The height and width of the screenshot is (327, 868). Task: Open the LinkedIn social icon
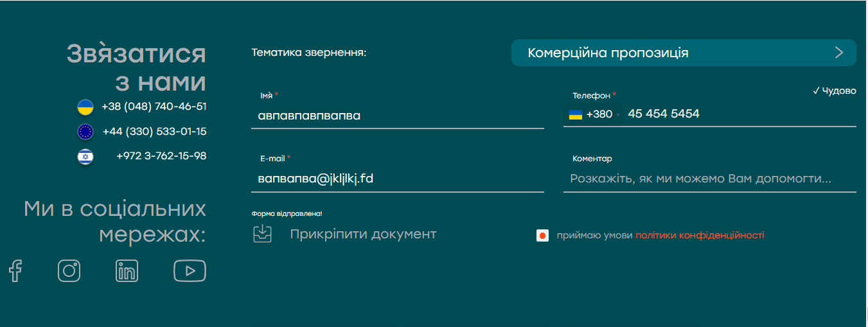coord(127,270)
